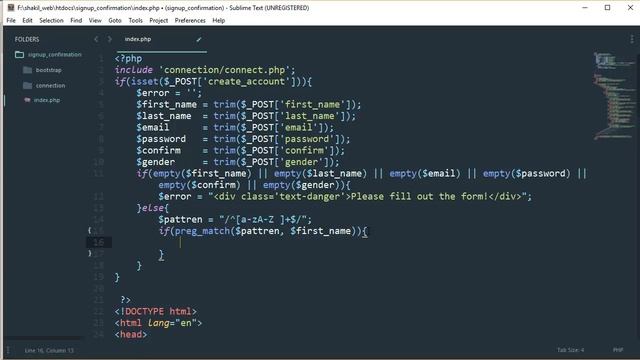Click the highlighted line number 16 in gutter
Viewport: 640px width, 360px height.
(x=99, y=242)
